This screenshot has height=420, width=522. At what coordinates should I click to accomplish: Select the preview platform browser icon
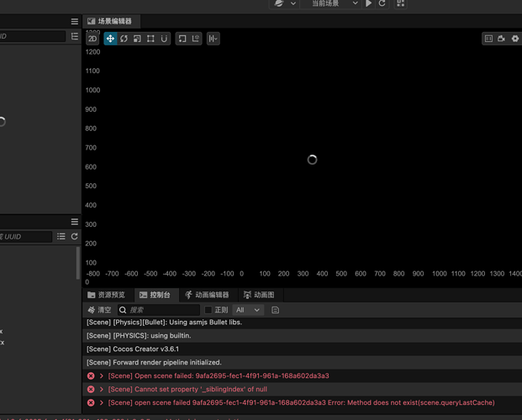279,3
